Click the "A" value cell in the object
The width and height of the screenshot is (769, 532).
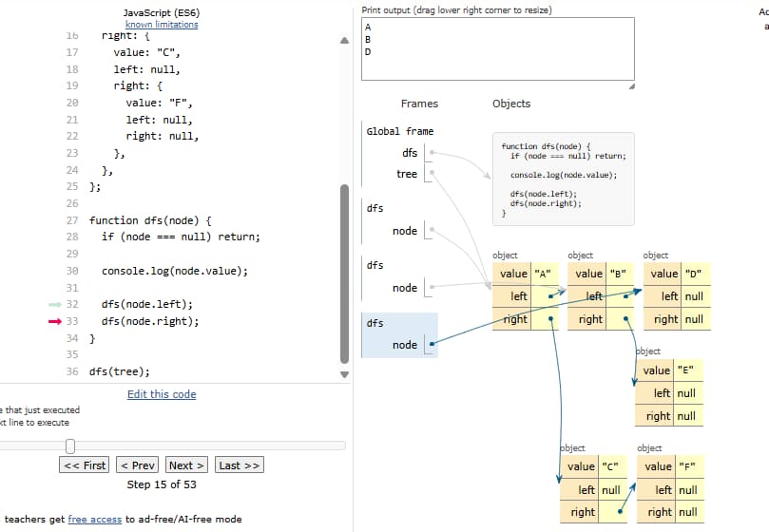545,274
